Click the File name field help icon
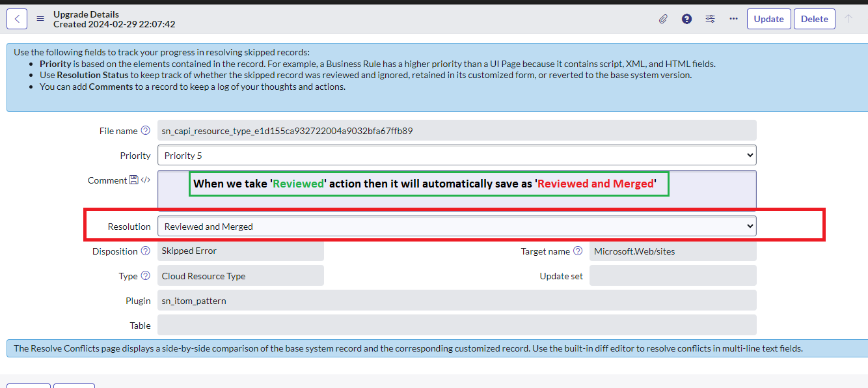The width and height of the screenshot is (868, 388). [x=145, y=131]
